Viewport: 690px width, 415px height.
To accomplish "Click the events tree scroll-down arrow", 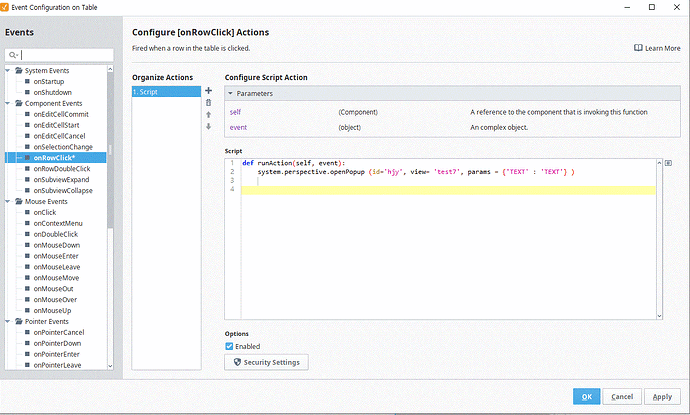I will [x=110, y=366].
